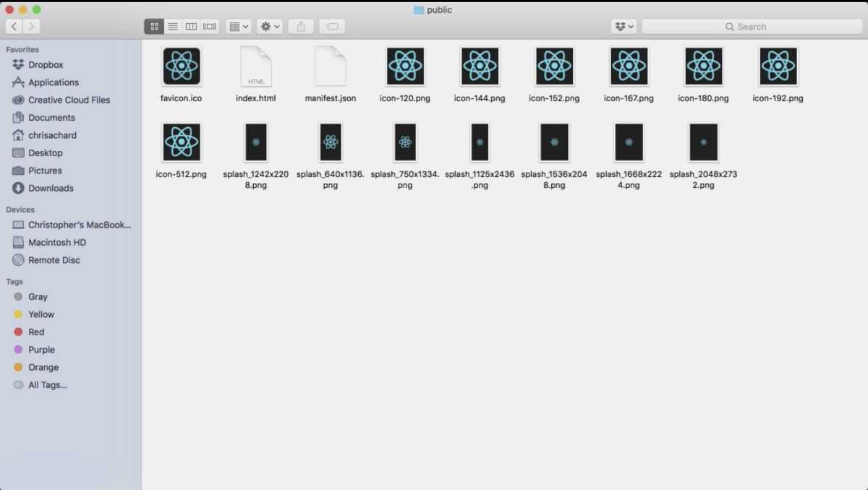The height and width of the screenshot is (490, 868).
Task: Switch to column view
Action: coord(191,27)
